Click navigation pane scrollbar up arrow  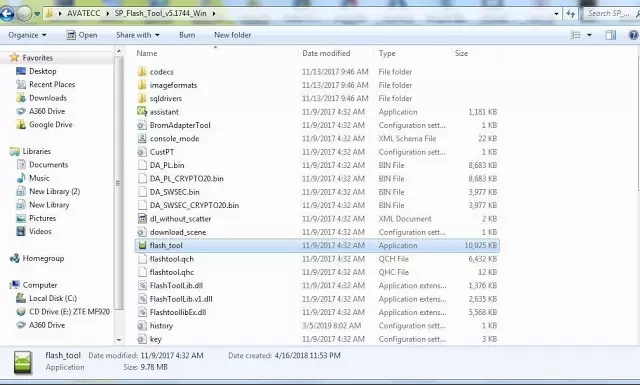[x=119, y=51]
